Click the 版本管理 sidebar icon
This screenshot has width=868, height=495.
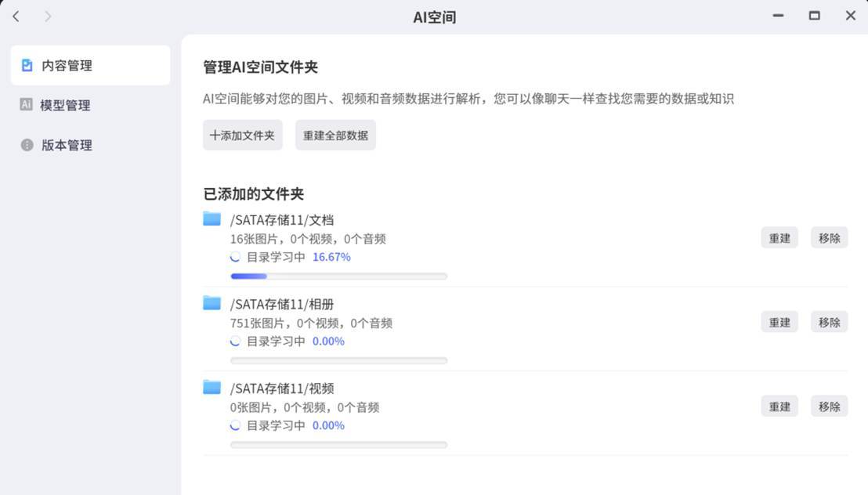(x=27, y=145)
